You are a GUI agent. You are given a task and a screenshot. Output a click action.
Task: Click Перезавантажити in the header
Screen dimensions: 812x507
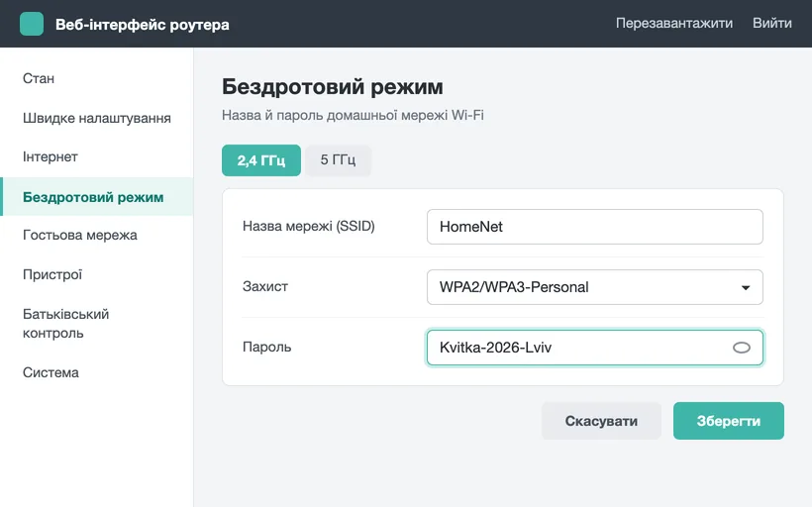tap(673, 24)
